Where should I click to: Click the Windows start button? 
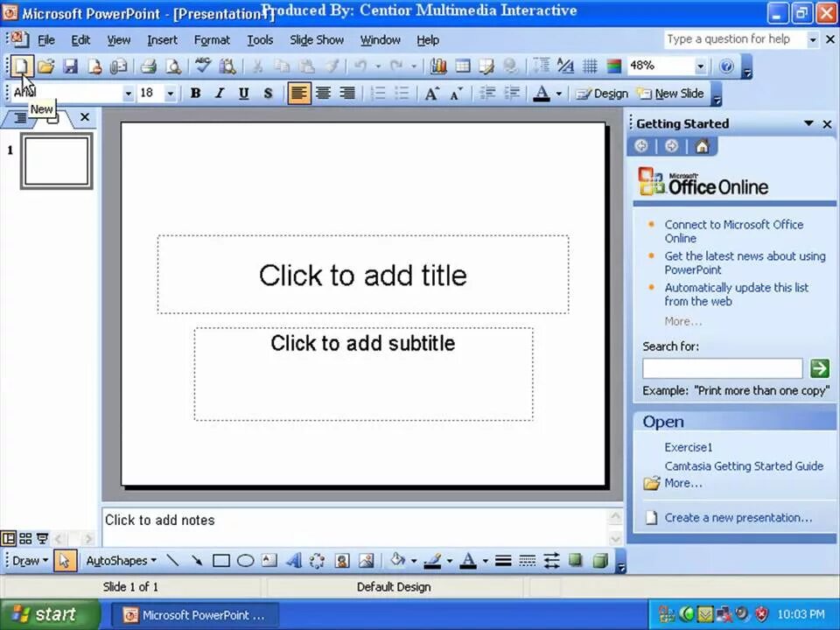click(x=50, y=614)
